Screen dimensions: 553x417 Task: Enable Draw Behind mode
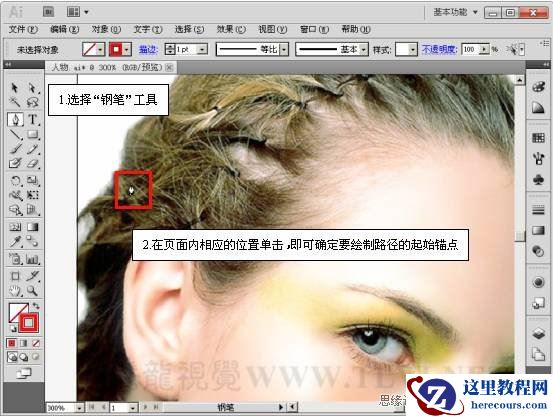tap(24, 357)
